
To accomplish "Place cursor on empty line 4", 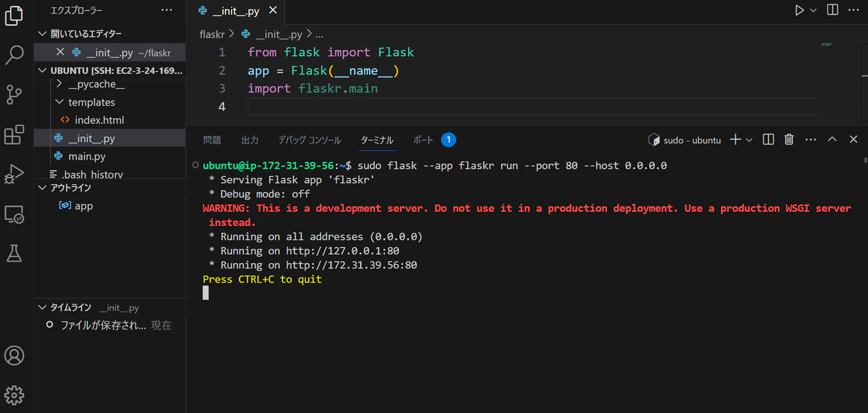I will 532,107.
